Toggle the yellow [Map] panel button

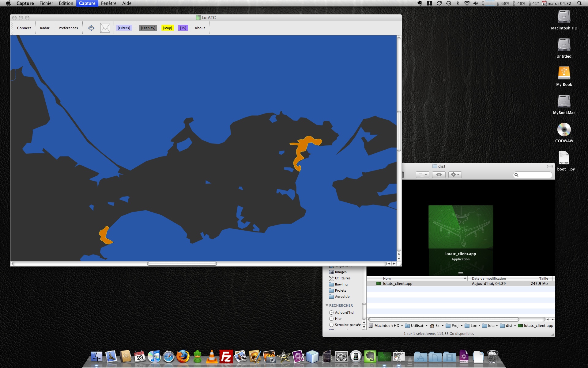point(168,28)
